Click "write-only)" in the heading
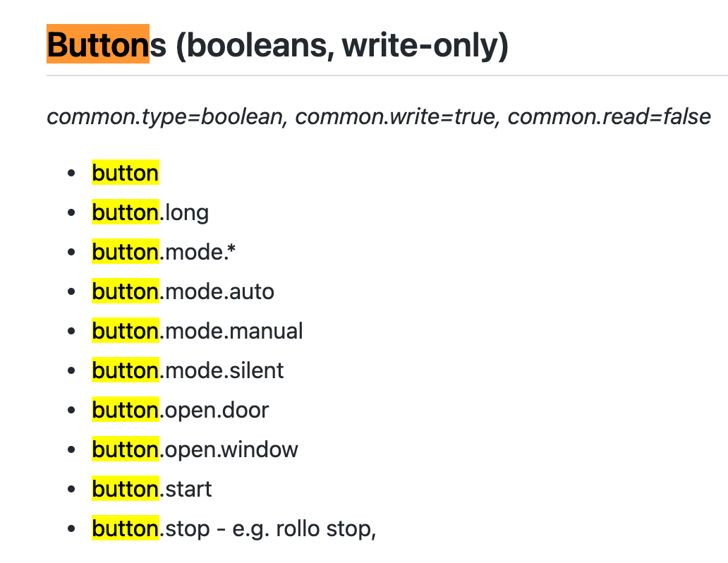The image size is (728, 563). (425, 46)
